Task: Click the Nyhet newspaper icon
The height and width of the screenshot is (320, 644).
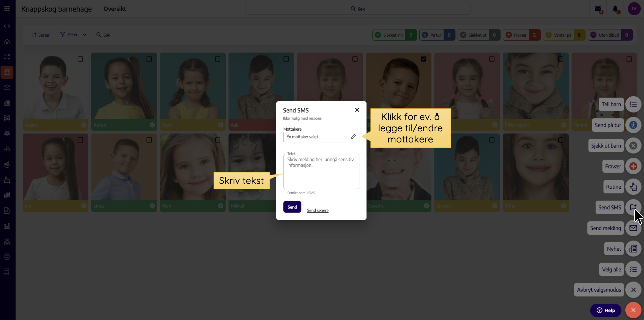Action: (x=633, y=249)
